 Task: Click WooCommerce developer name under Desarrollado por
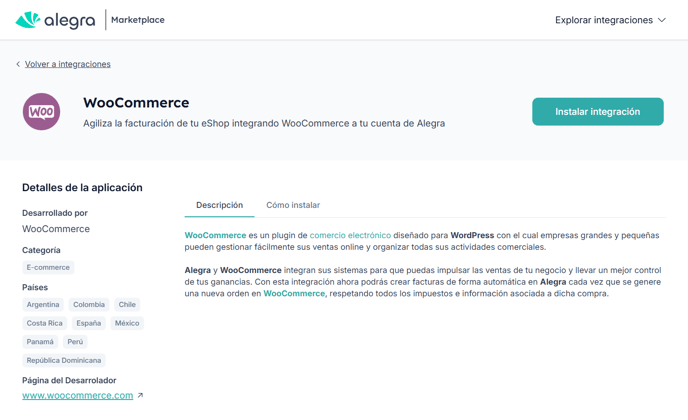pos(56,229)
